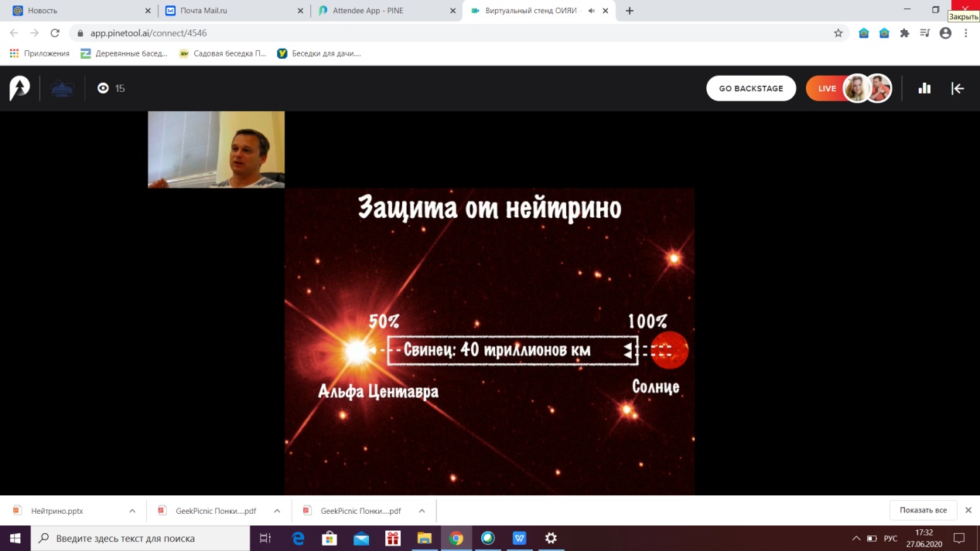Open the Chrome extensions puzzle icon
Screen dimensions: 980x551
tap(904, 33)
